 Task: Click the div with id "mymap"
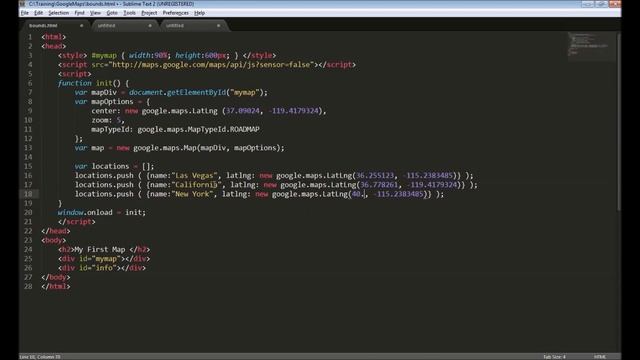point(104,258)
